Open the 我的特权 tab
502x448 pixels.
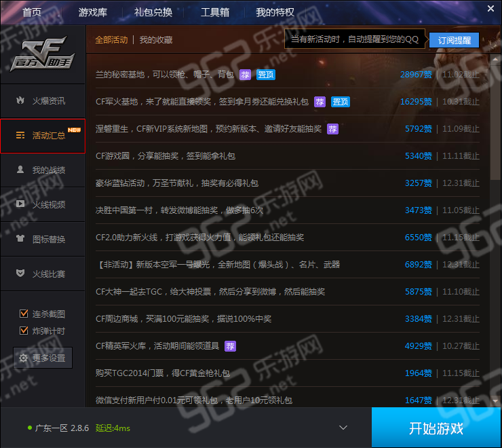coord(275,12)
